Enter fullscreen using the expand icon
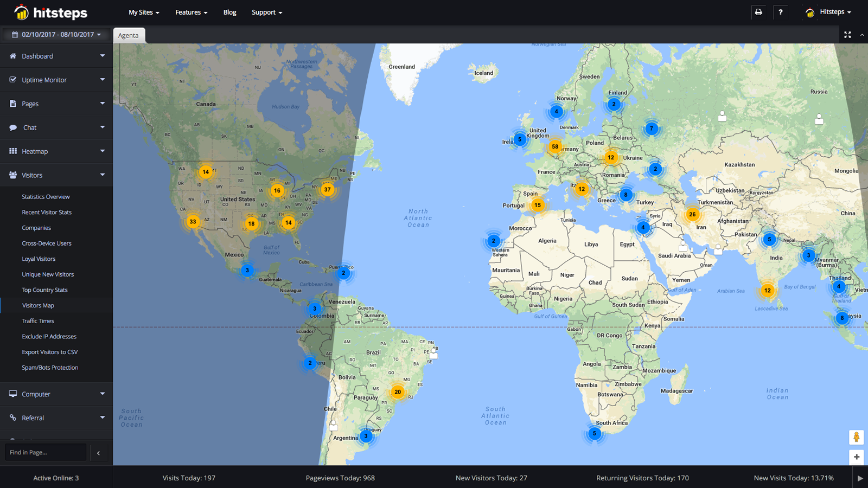Image resolution: width=868 pixels, height=488 pixels. (x=847, y=34)
